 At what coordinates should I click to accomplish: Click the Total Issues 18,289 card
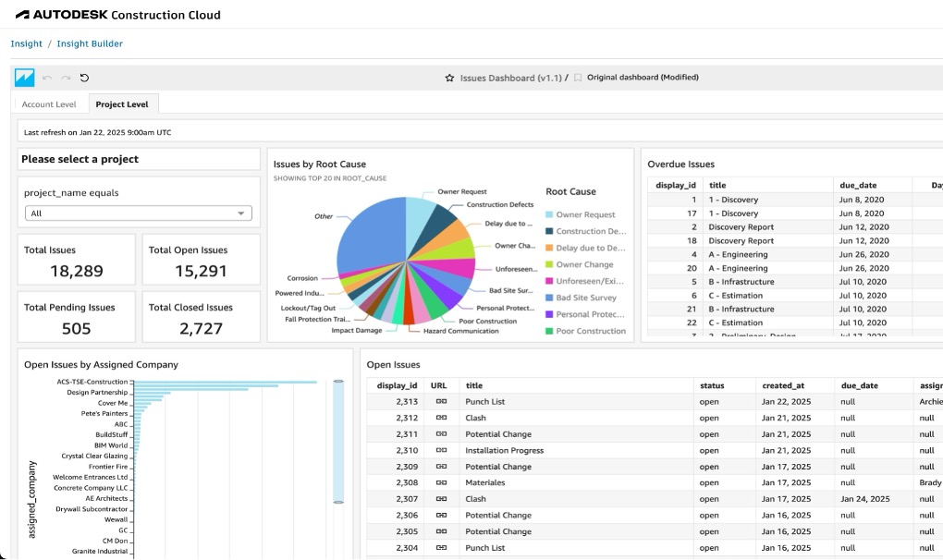[77, 260]
